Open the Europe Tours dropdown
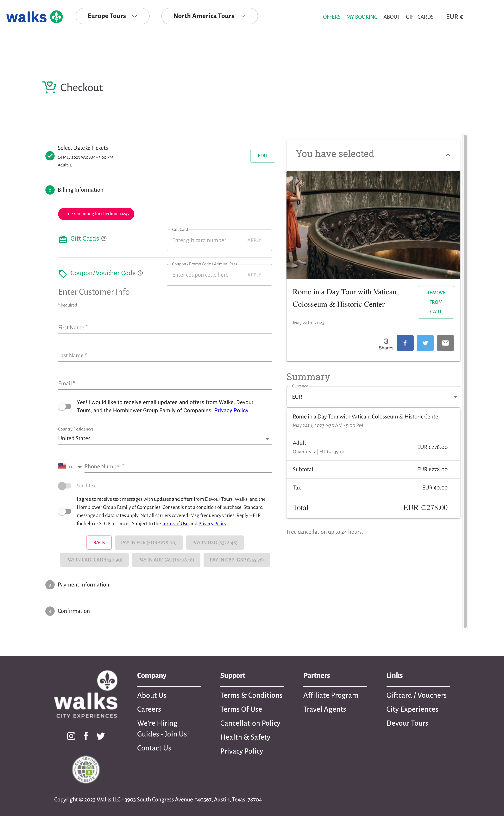 (112, 16)
